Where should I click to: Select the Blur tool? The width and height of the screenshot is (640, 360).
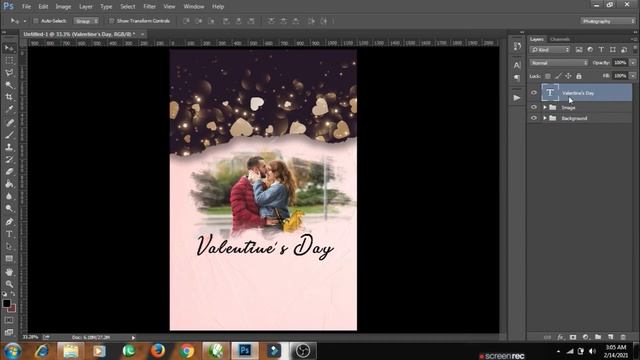point(9,196)
